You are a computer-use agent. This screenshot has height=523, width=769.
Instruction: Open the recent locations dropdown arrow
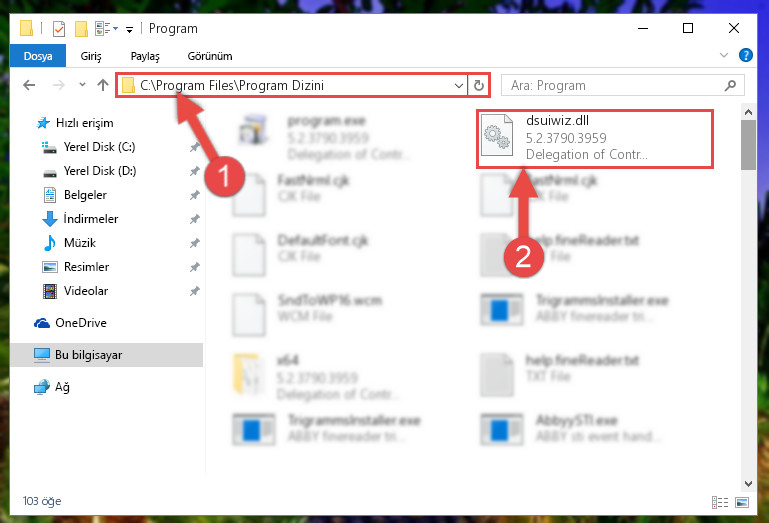tap(82, 85)
